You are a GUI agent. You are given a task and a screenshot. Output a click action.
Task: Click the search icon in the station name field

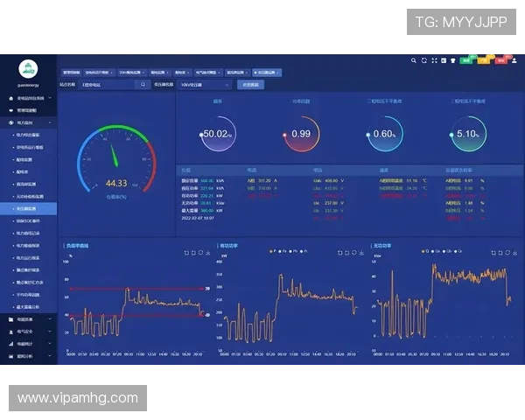(x=143, y=85)
